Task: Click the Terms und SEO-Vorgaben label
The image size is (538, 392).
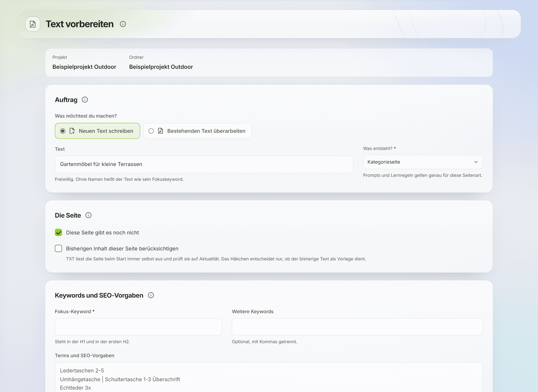Action: pos(84,355)
